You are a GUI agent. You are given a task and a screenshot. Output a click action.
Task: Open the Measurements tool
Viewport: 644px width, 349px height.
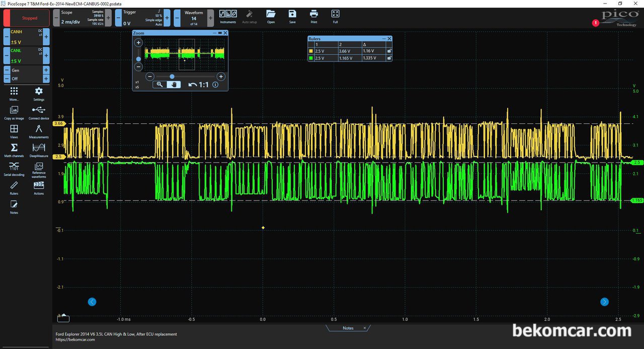(39, 131)
